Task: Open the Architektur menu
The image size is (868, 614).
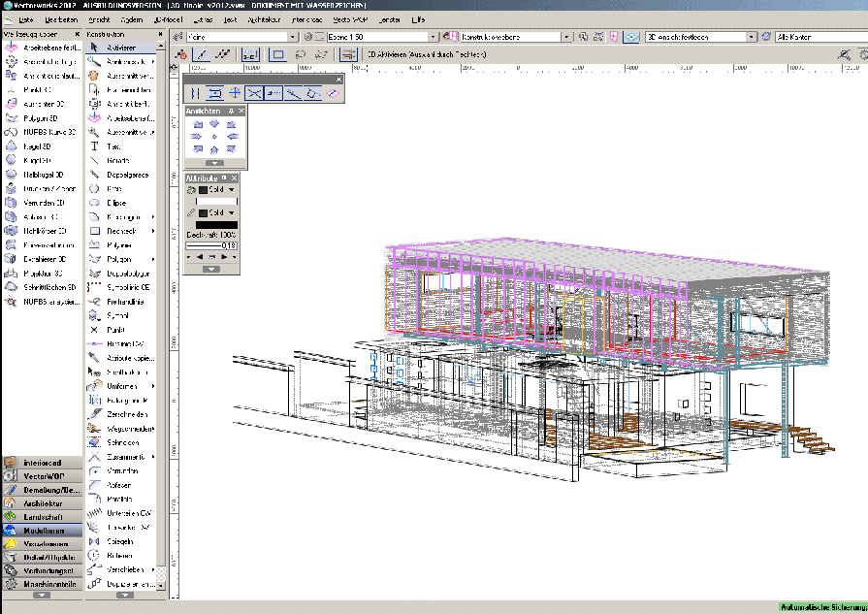Action: point(264,19)
